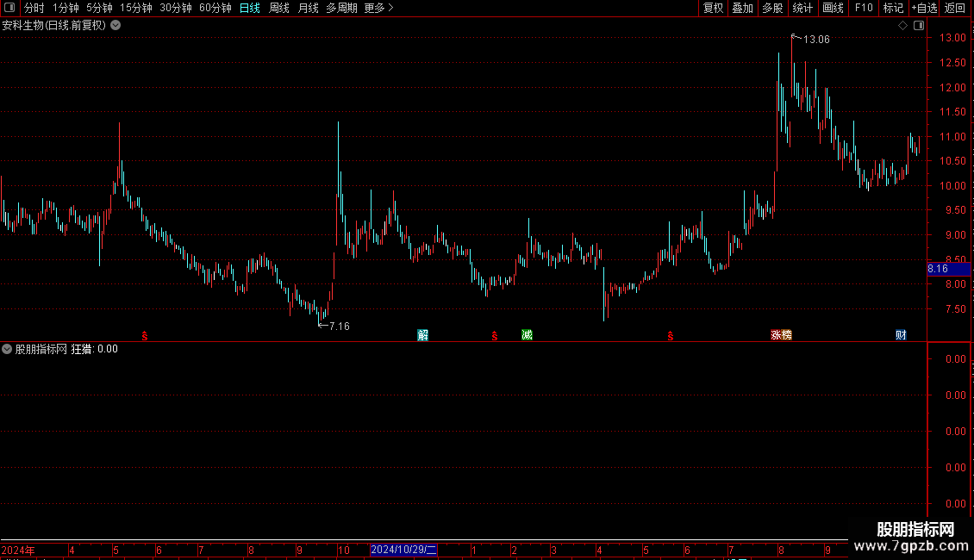Click the 涨榜 marker under the chart
The image size is (974, 560).
point(781,335)
